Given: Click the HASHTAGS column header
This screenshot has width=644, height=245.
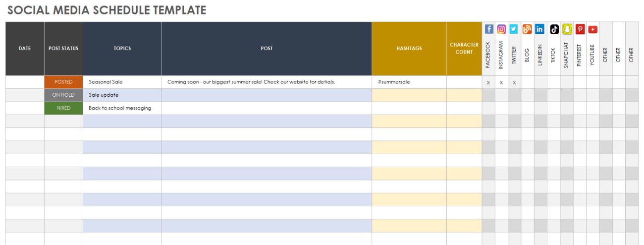Looking at the screenshot, I should 409,49.
